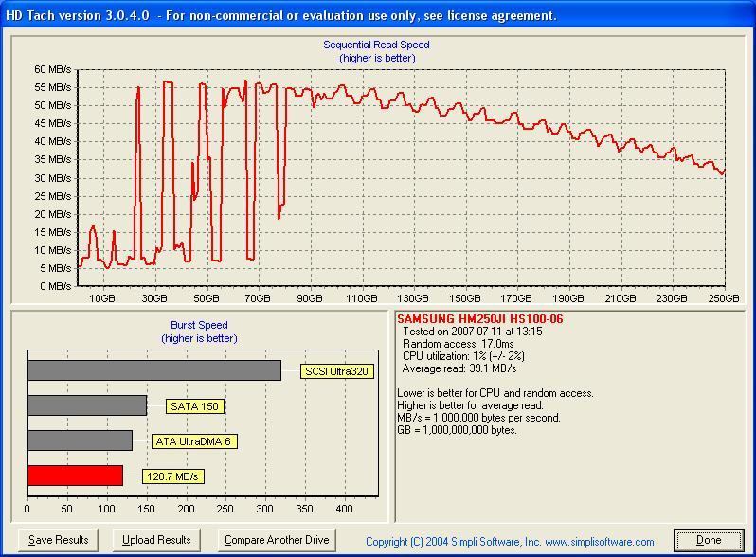Click the 400 burst axis label
The width and height of the screenshot is (756, 557).
point(344,509)
